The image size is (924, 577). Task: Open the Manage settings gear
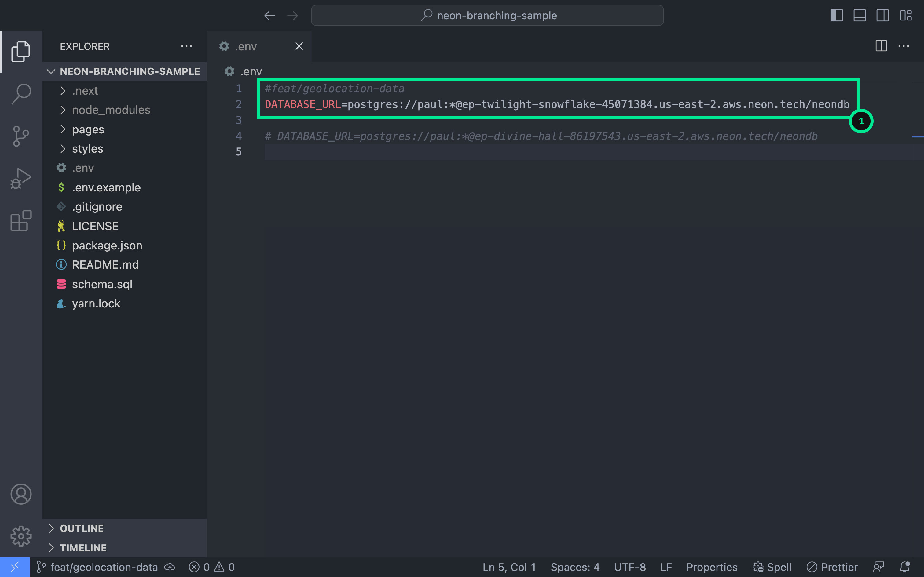(21, 536)
